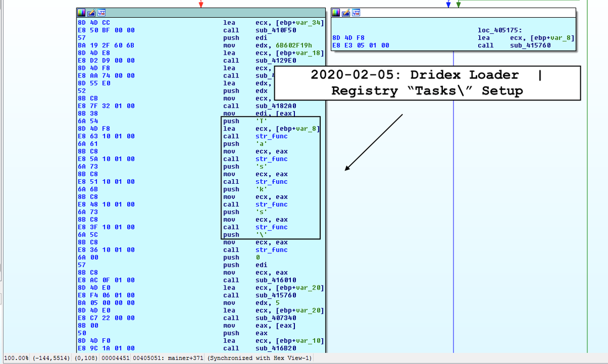The width and height of the screenshot is (608, 364).
Task: Click str_func on the E8 51 10 01 00 line
Action: 272,182
